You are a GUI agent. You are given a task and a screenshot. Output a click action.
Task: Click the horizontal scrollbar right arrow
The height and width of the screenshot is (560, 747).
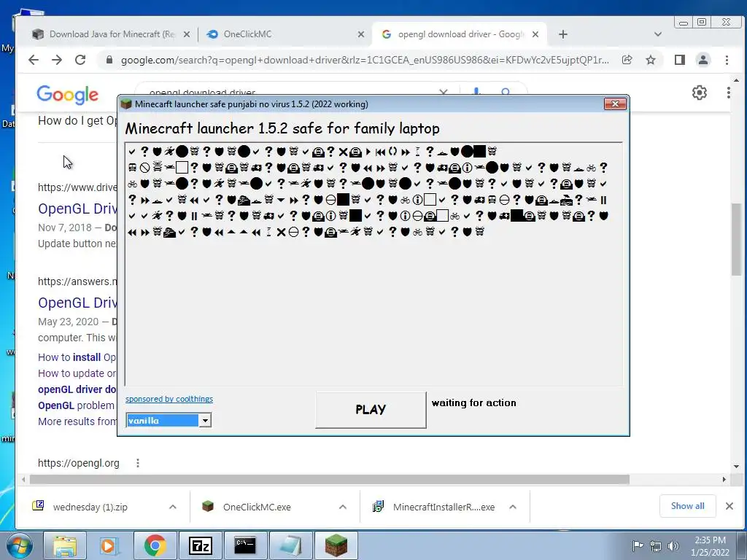click(x=724, y=479)
